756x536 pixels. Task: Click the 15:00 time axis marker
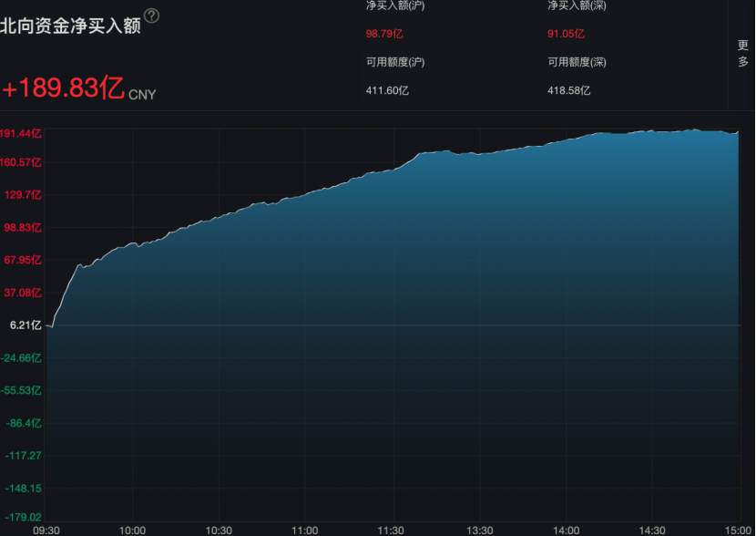click(737, 530)
